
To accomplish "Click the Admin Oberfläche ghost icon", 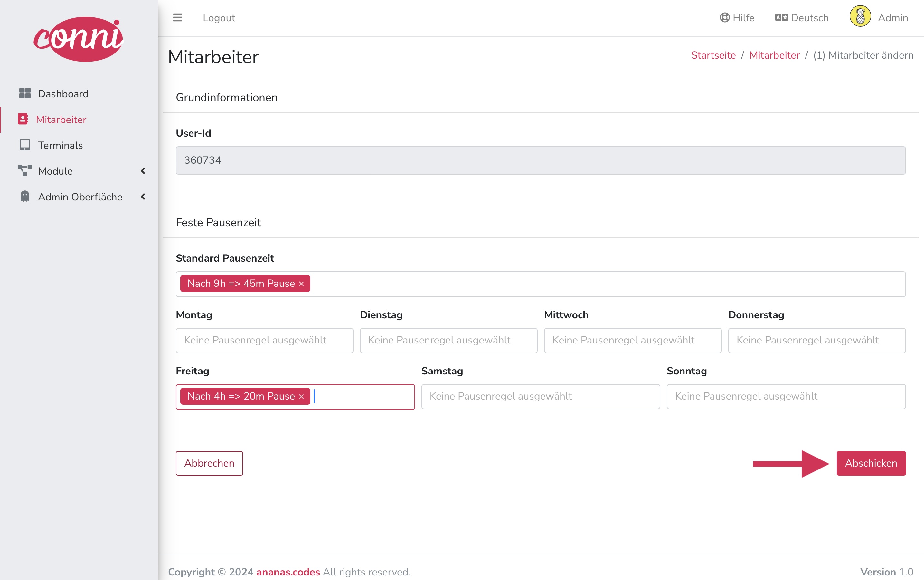I will (x=25, y=196).
